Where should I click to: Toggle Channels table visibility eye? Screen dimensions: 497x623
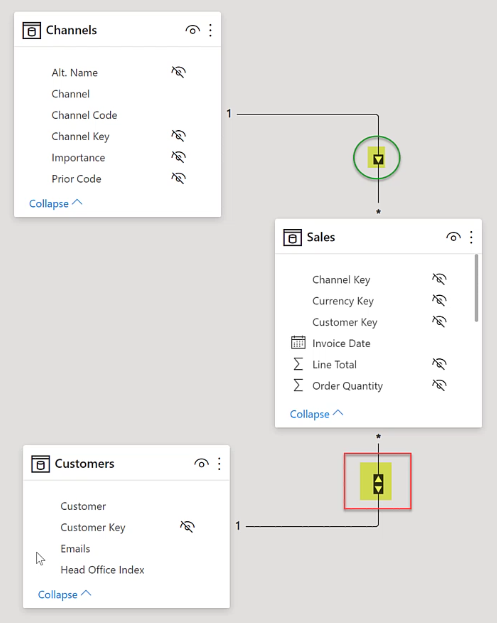click(193, 30)
